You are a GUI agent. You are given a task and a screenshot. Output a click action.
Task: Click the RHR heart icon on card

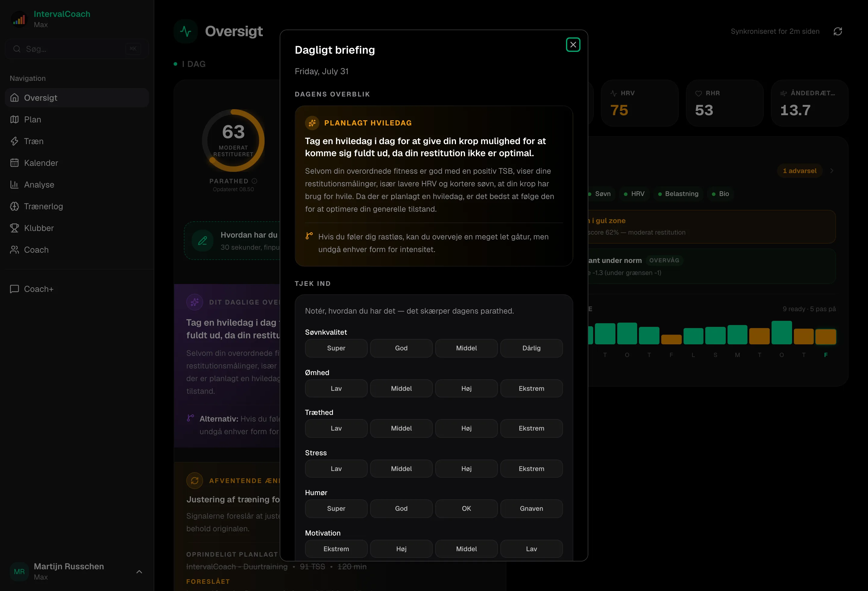tap(698, 93)
